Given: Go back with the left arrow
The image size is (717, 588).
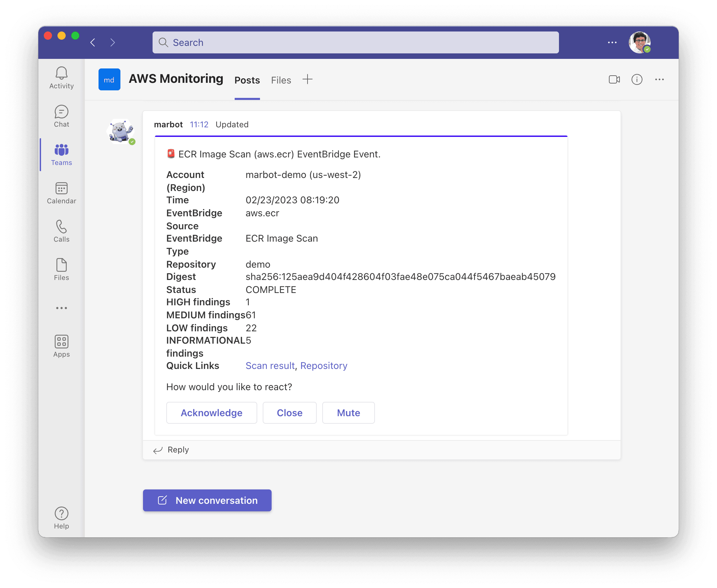Looking at the screenshot, I should 93,42.
